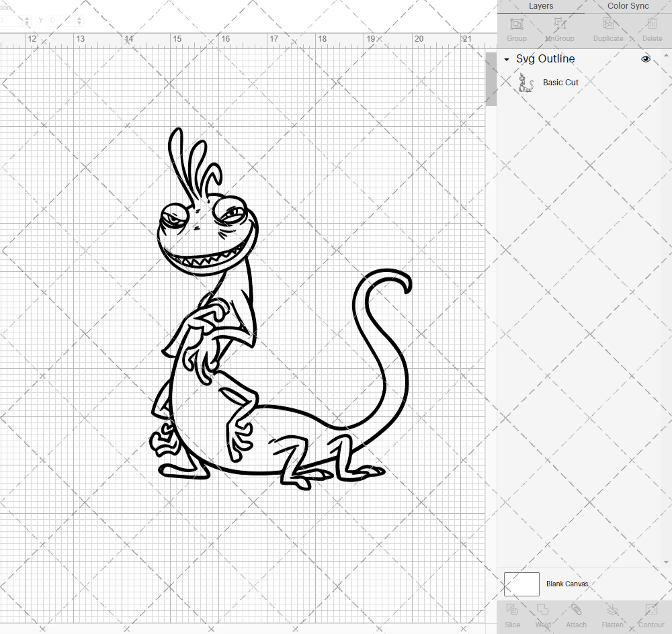Select the UnGroup icon
The image size is (672, 634).
[x=559, y=29]
